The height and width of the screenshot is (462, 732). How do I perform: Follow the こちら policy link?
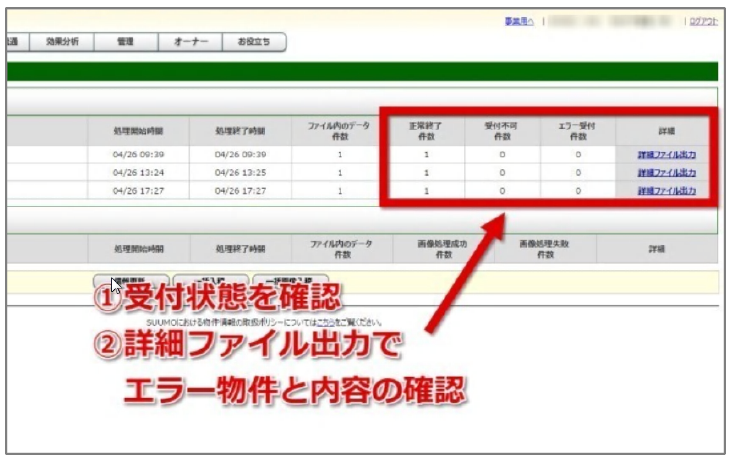click(x=325, y=322)
